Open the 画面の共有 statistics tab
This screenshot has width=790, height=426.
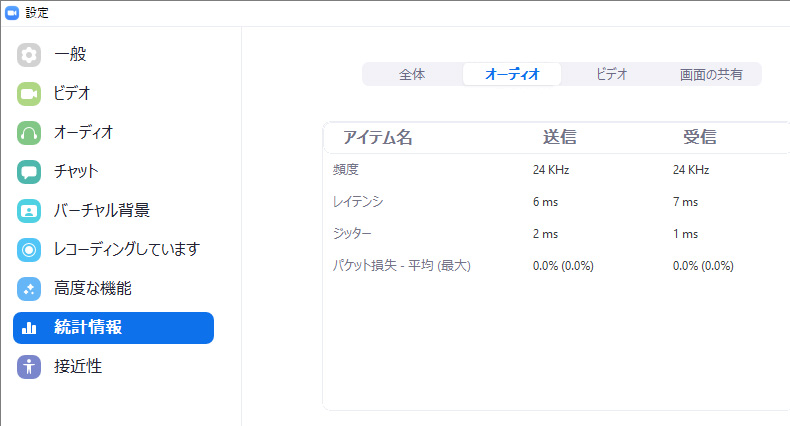[x=711, y=75]
